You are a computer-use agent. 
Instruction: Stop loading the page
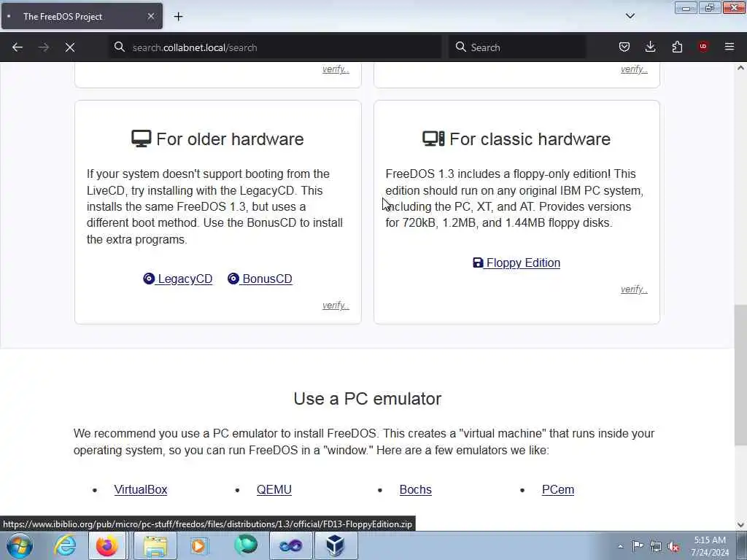pos(70,47)
